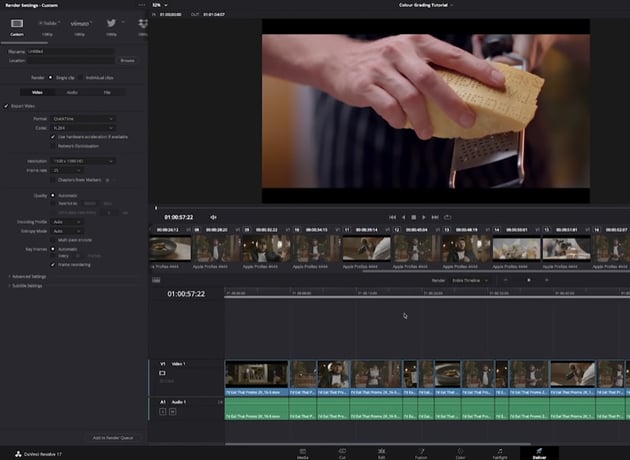
Task: Select the Custom render preset icon
Action: coord(17,23)
